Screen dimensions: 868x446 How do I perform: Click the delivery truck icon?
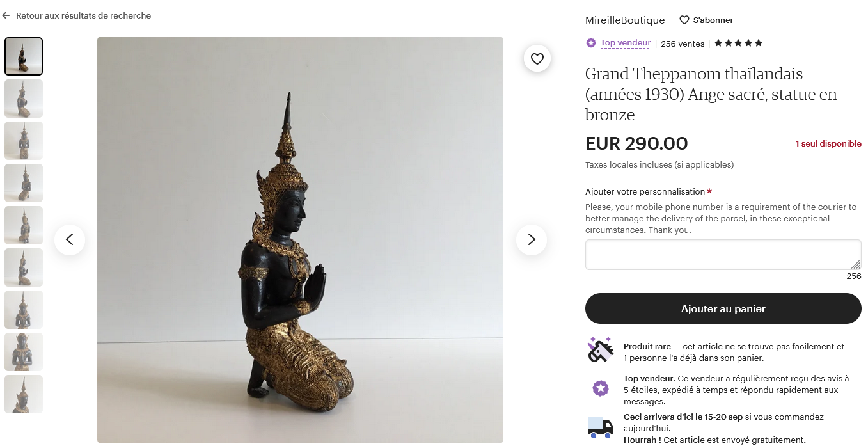pos(600,427)
